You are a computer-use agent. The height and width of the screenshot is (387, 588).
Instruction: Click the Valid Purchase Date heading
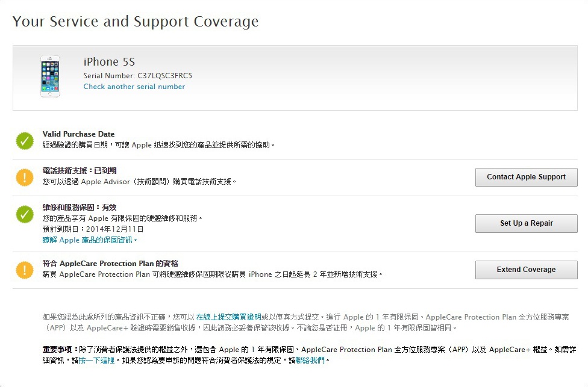tap(78, 134)
